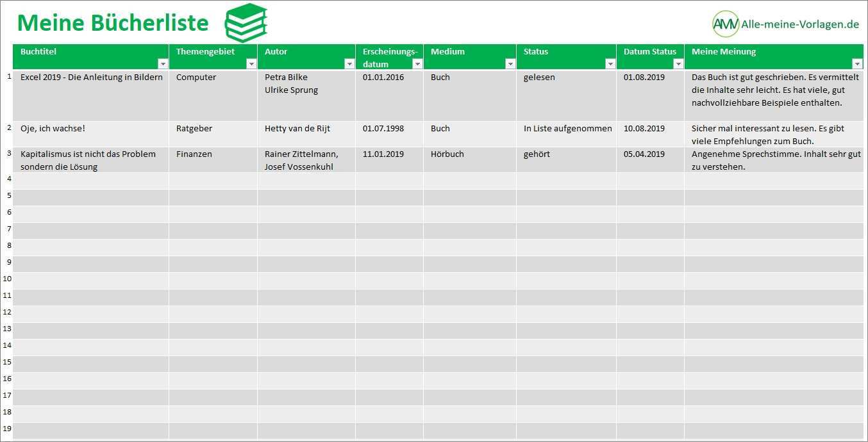This screenshot has width=868, height=442.
Task: Select the cell with Excel 2019 book title
Action: (91, 78)
